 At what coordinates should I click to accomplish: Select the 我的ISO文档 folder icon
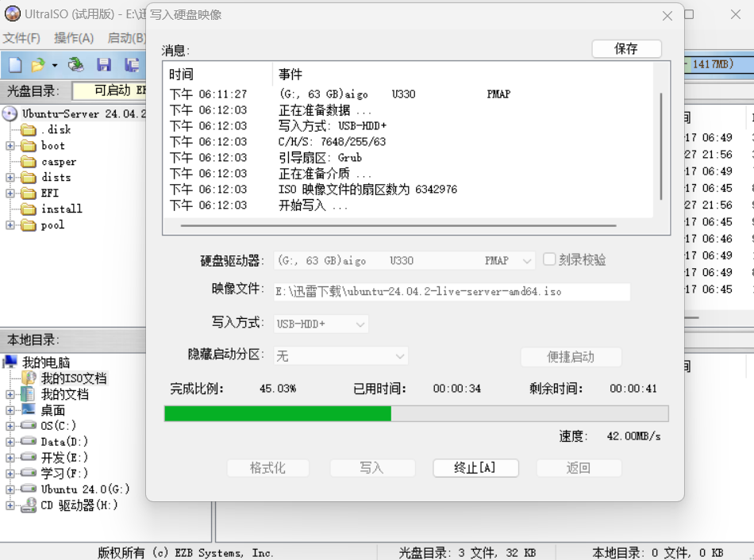tap(29, 378)
